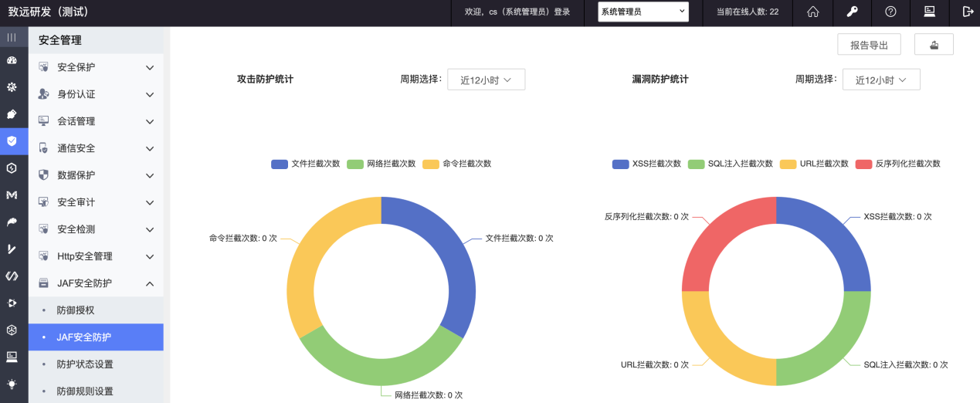Open period dropdown for 攻击防护统计
This screenshot has width=980, height=403.
486,80
